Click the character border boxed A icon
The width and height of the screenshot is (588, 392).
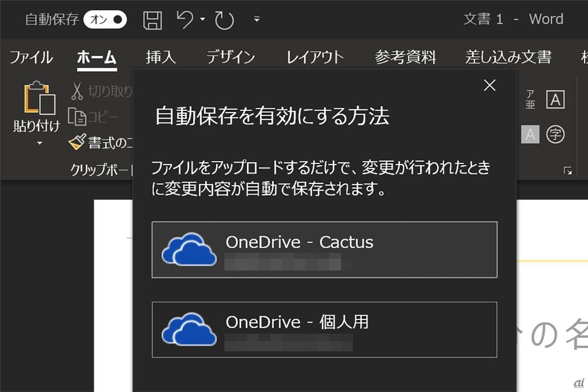tap(555, 99)
